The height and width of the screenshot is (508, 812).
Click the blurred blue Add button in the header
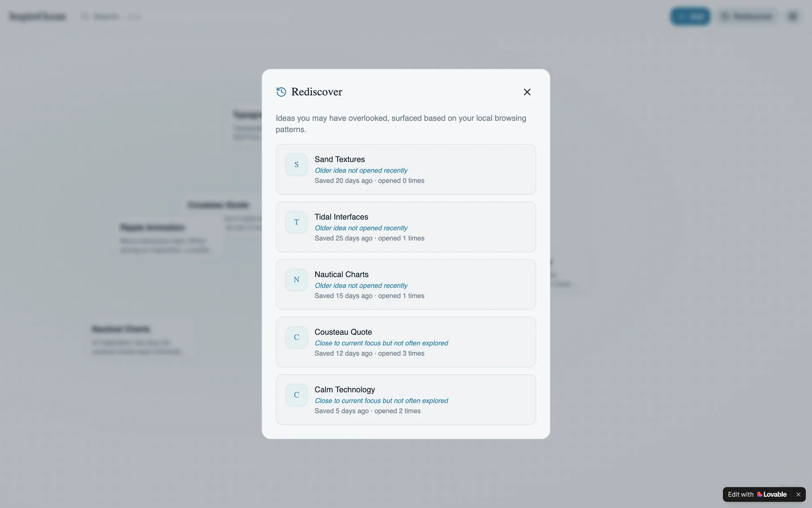[x=690, y=17]
